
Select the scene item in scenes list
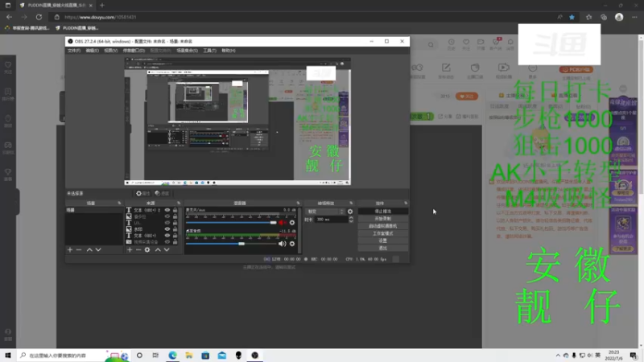pos(94,210)
